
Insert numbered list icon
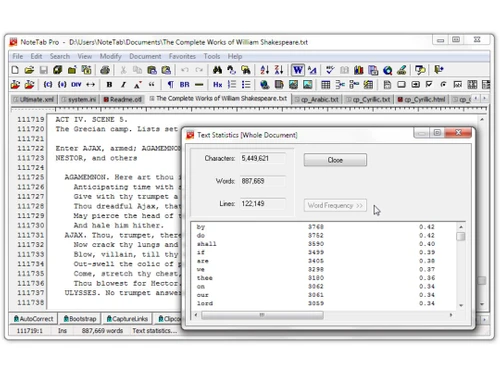[232, 85]
